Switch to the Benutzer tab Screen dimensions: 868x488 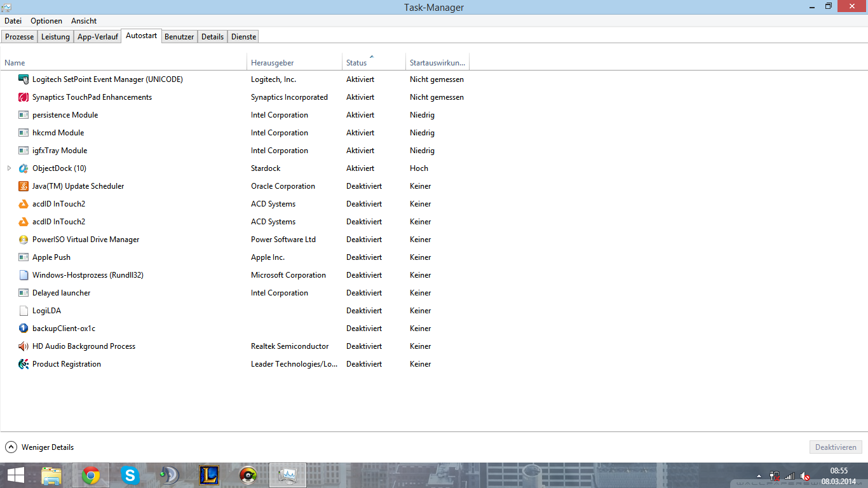click(179, 37)
